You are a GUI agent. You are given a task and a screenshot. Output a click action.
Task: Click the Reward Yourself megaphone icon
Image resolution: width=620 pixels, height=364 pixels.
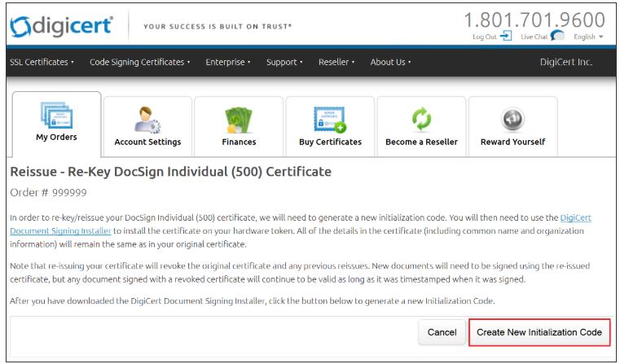pos(512,119)
